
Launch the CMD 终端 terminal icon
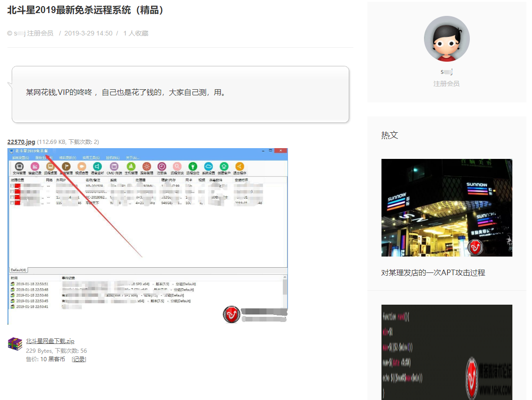pos(114,166)
